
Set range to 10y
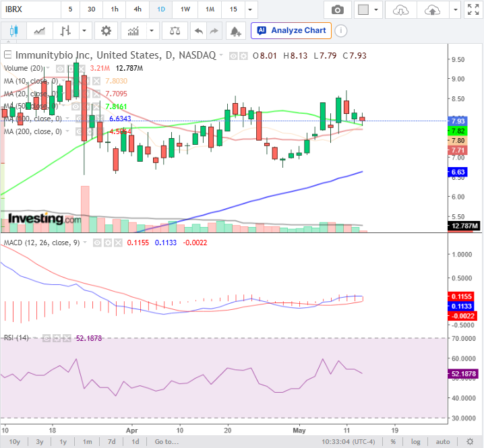[x=15, y=441]
